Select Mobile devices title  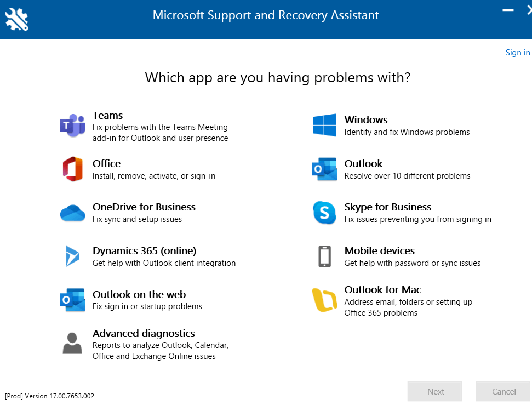coord(379,251)
